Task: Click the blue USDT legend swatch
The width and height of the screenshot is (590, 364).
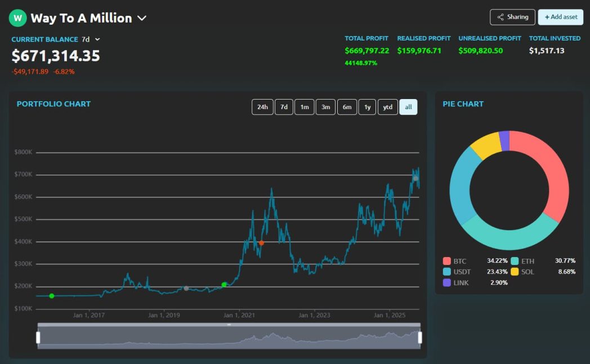Action: pos(447,272)
